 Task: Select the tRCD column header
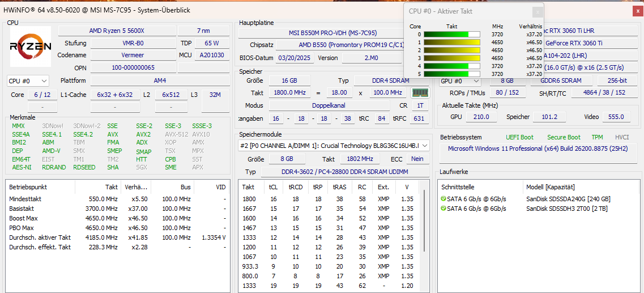[x=295, y=187]
